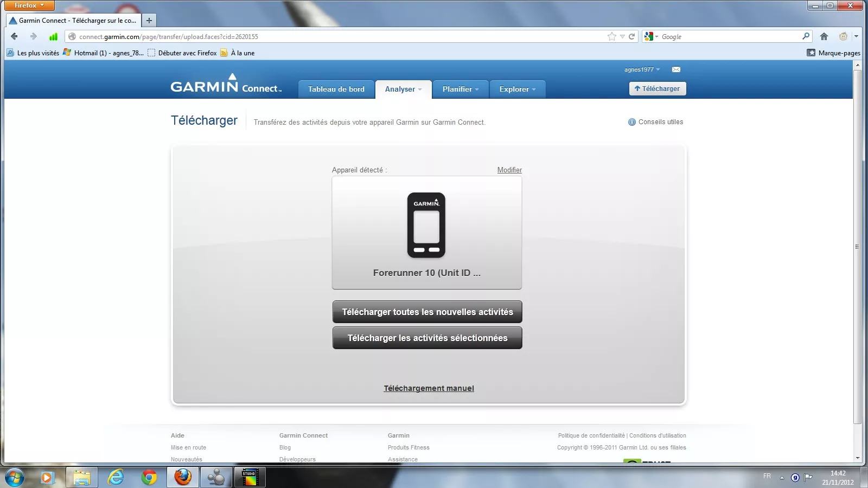Image resolution: width=868 pixels, height=488 pixels.
Task: Click the Action Center flag icon
Action: tap(808, 478)
